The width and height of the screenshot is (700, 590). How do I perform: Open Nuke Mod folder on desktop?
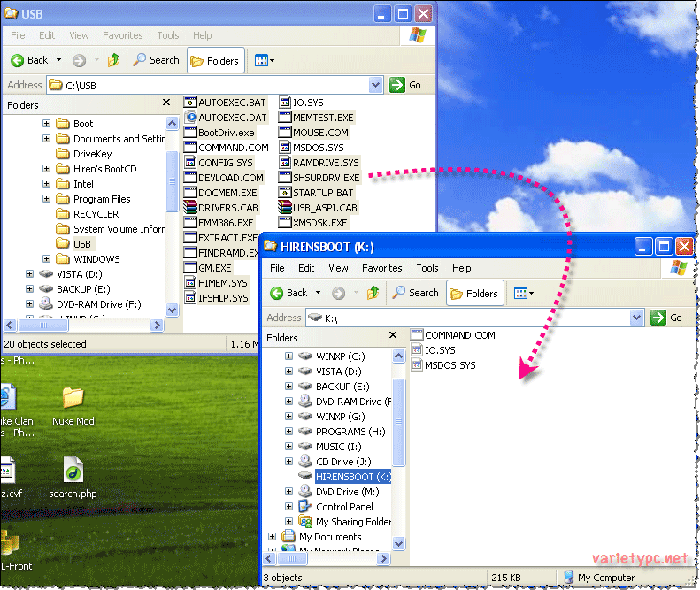[73, 407]
